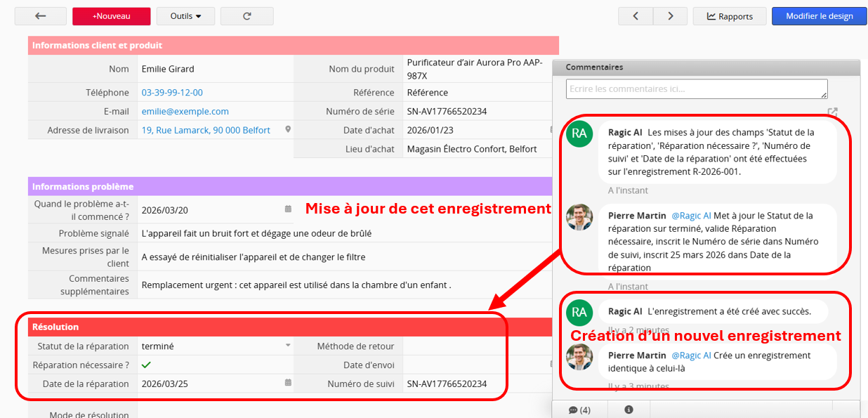The width and height of the screenshot is (868, 418).
Task: Expand the Statut de la réparation dropdown
Action: (x=288, y=346)
